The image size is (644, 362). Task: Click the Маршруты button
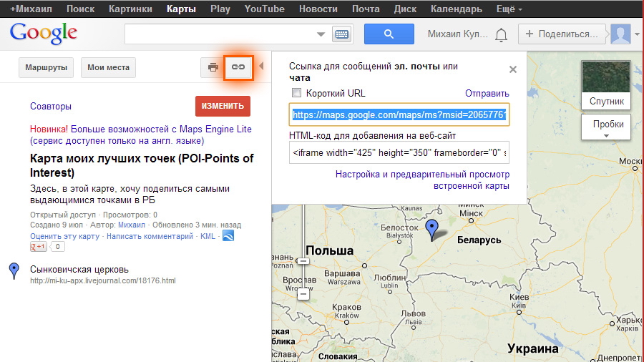point(46,67)
